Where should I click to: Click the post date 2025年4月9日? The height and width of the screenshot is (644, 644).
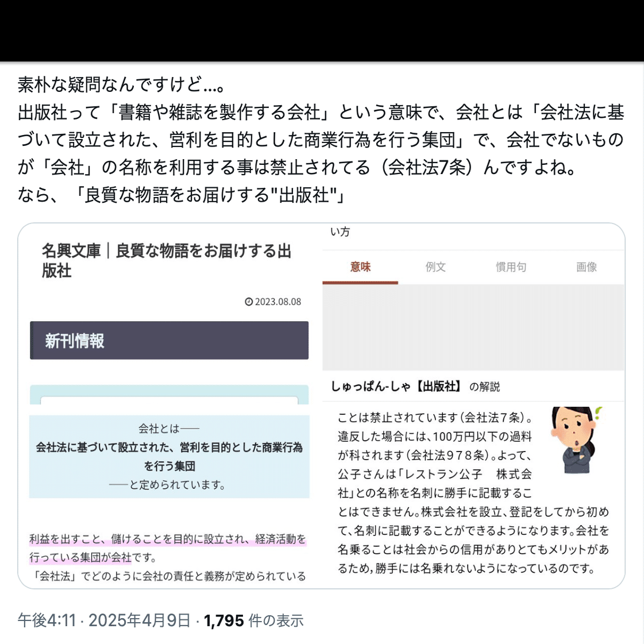pyautogui.click(x=140, y=620)
